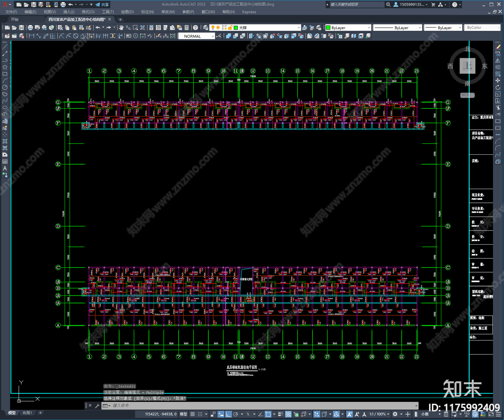Open the 文件(F) menu
The height and width of the screenshot is (420, 504).
(x=11, y=12)
